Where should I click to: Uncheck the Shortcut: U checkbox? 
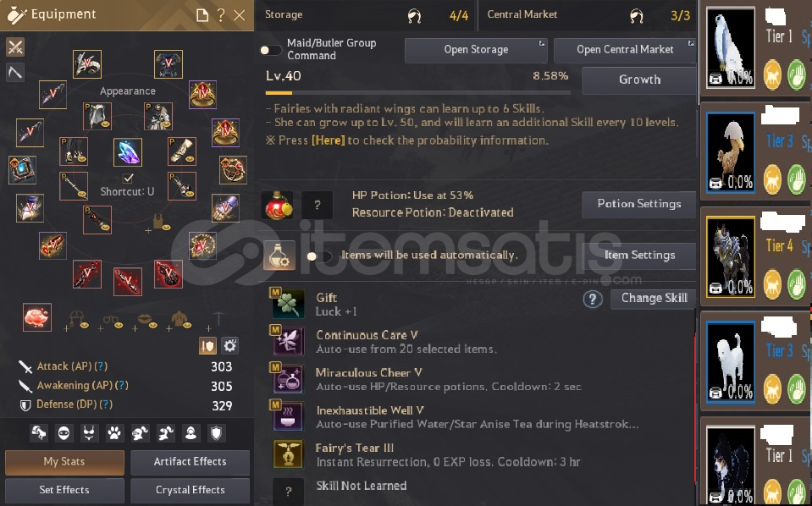point(128,179)
